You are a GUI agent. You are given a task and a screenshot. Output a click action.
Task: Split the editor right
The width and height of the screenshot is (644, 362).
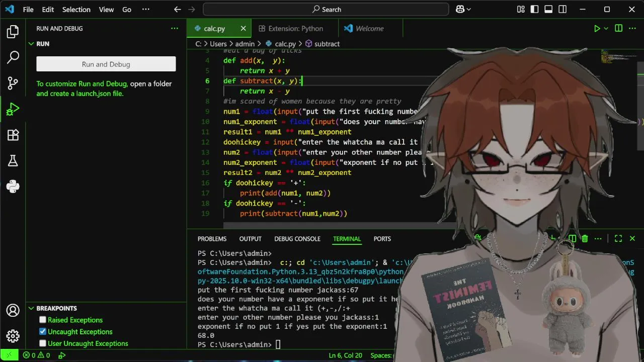tap(618, 29)
